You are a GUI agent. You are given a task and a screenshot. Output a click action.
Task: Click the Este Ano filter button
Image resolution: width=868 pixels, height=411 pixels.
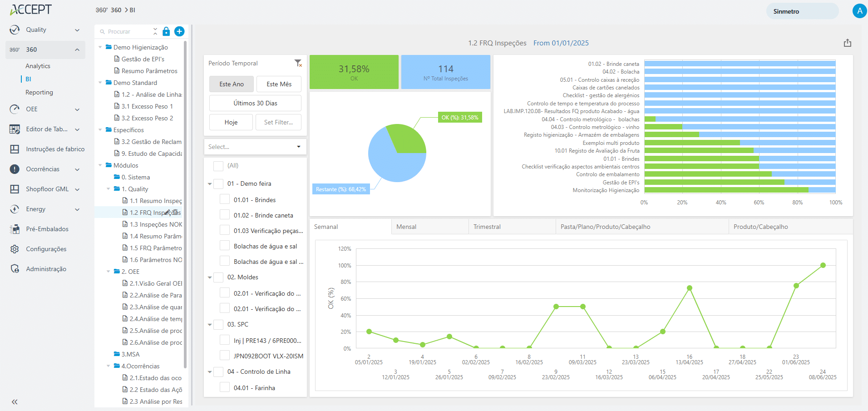[x=231, y=84]
